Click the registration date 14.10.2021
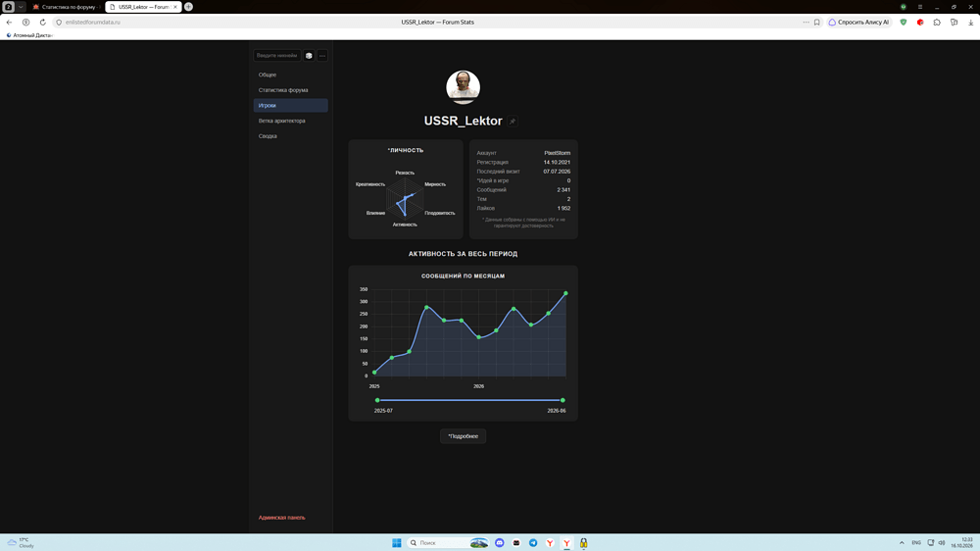The height and width of the screenshot is (551, 980). pos(557,163)
